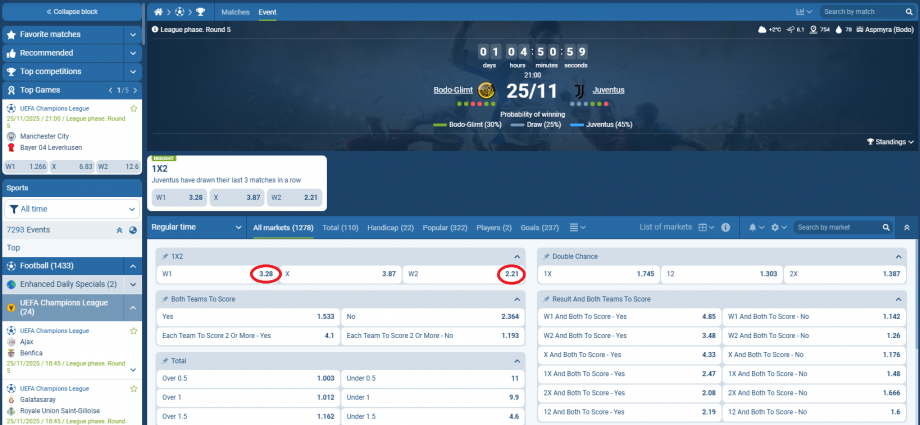Image resolution: width=920 pixels, height=425 pixels.
Task: Click the Collapse block button
Action: pyautogui.click(x=72, y=11)
